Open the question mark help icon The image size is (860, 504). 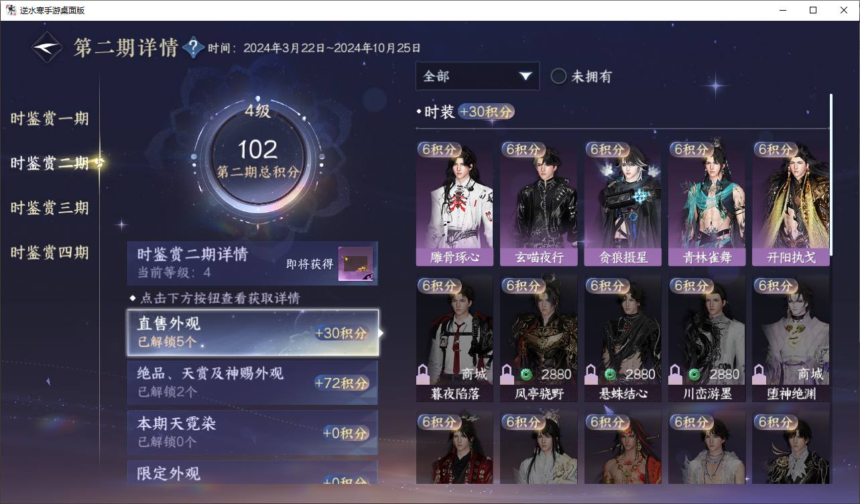[193, 48]
